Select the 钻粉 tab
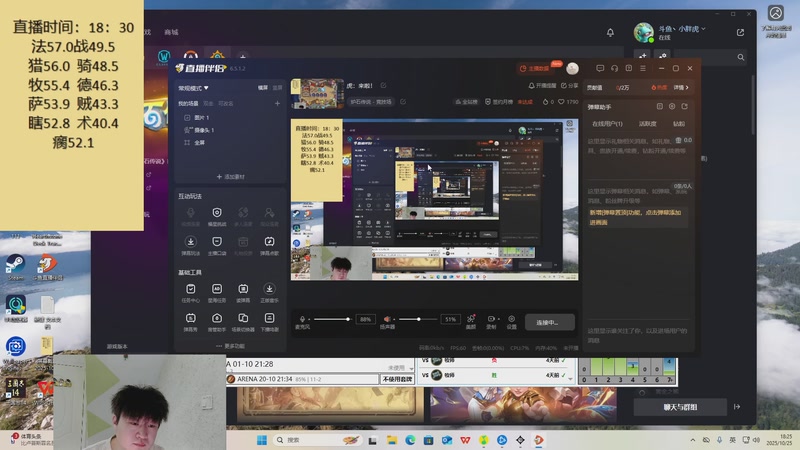Image resolution: width=800 pixels, height=450 pixels. [679, 124]
